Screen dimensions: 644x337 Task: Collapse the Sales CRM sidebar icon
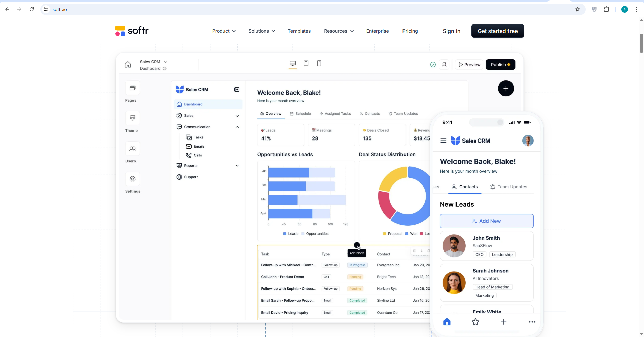coord(237,90)
